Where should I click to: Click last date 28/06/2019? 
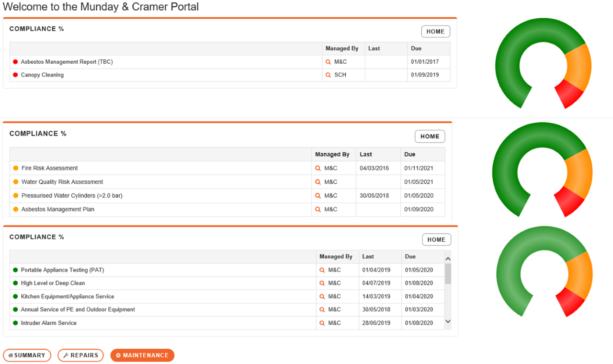click(x=376, y=323)
